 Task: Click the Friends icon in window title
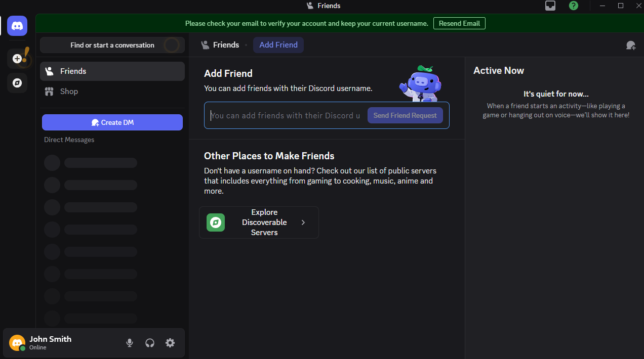(x=310, y=6)
